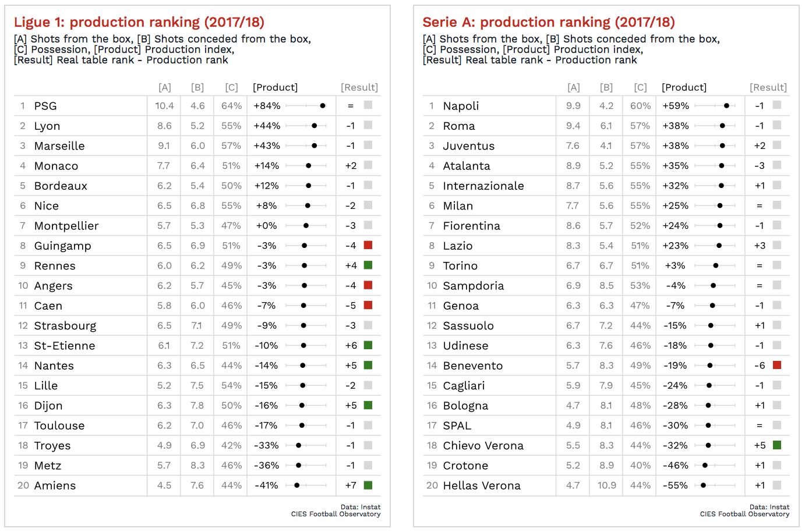Click the Serie A production ranking title
The height and width of the screenshot is (532, 805).
(549, 22)
